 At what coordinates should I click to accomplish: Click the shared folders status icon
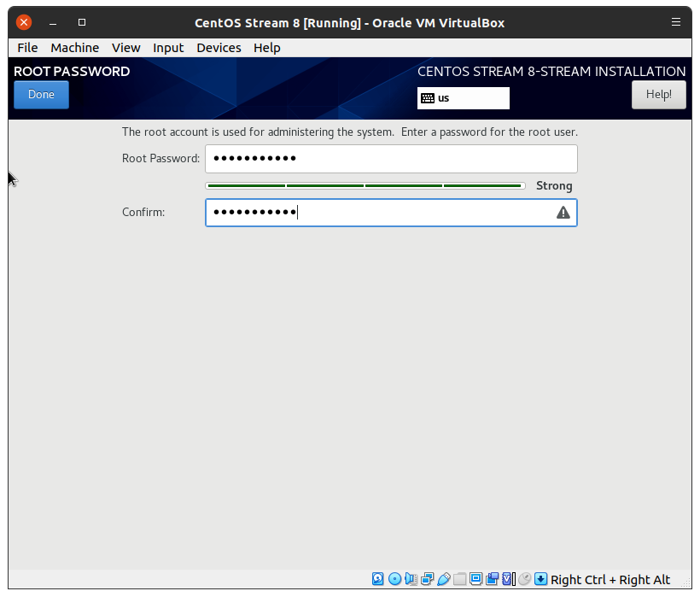(459, 579)
